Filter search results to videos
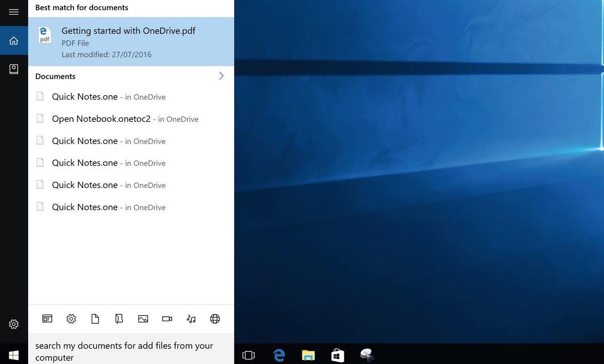 (167, 319)
